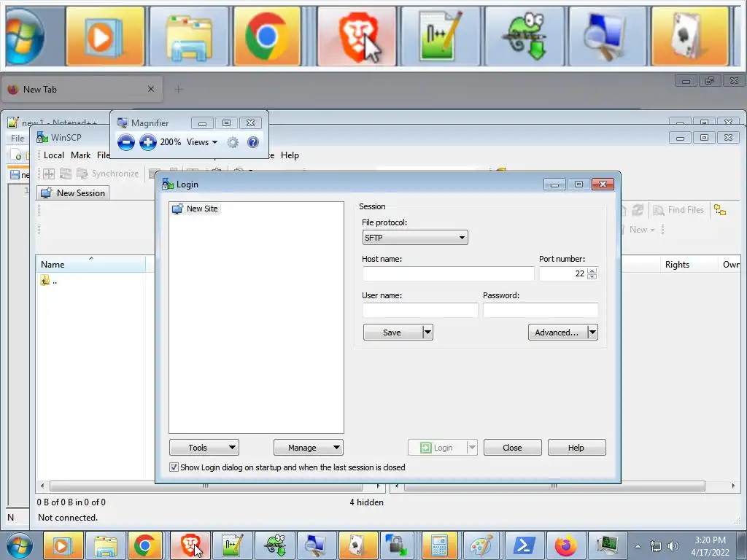This screenshot has width=747, height=560.
Task: Click the chameleon icon in taskbar
Action: [274, 545]
